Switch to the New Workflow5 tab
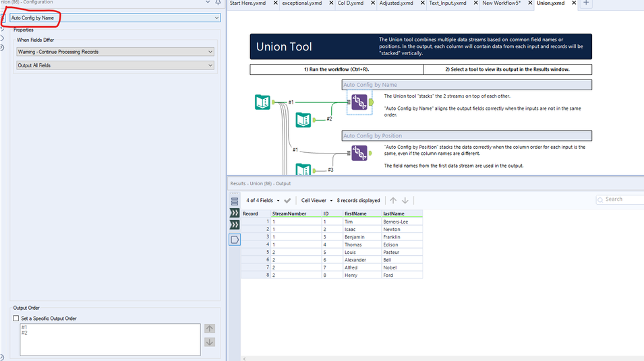 pyautogui.click(x=502, y=3)
